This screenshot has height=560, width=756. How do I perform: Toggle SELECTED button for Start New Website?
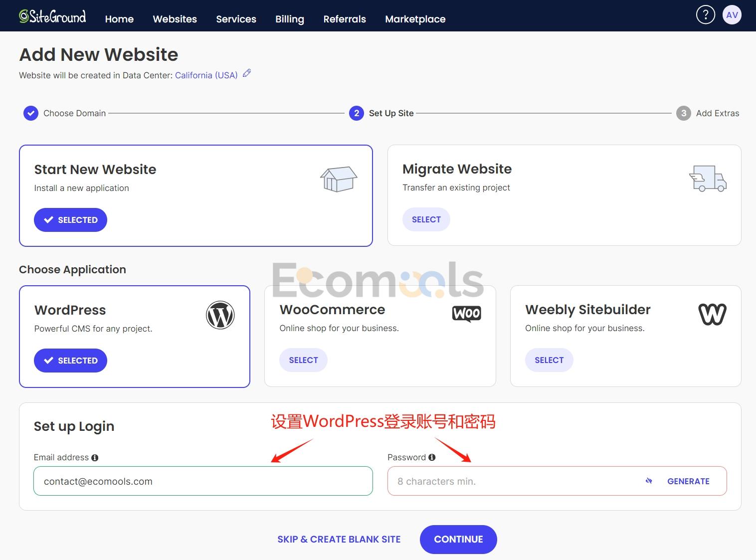70,220
